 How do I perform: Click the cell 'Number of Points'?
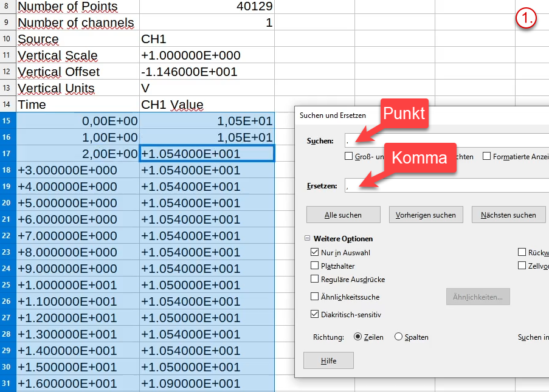tap(78, 6)
